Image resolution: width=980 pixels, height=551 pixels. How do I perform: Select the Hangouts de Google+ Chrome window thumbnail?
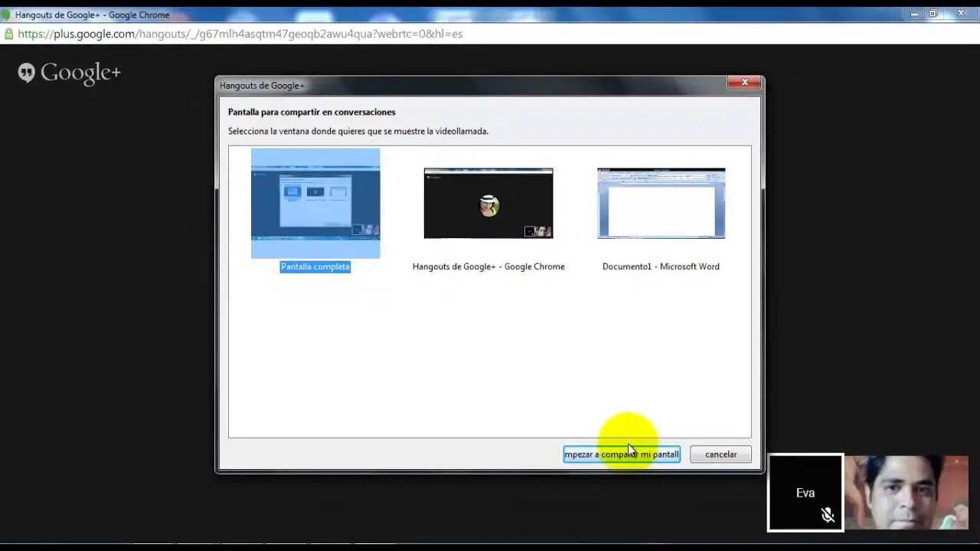pos(488,203)
